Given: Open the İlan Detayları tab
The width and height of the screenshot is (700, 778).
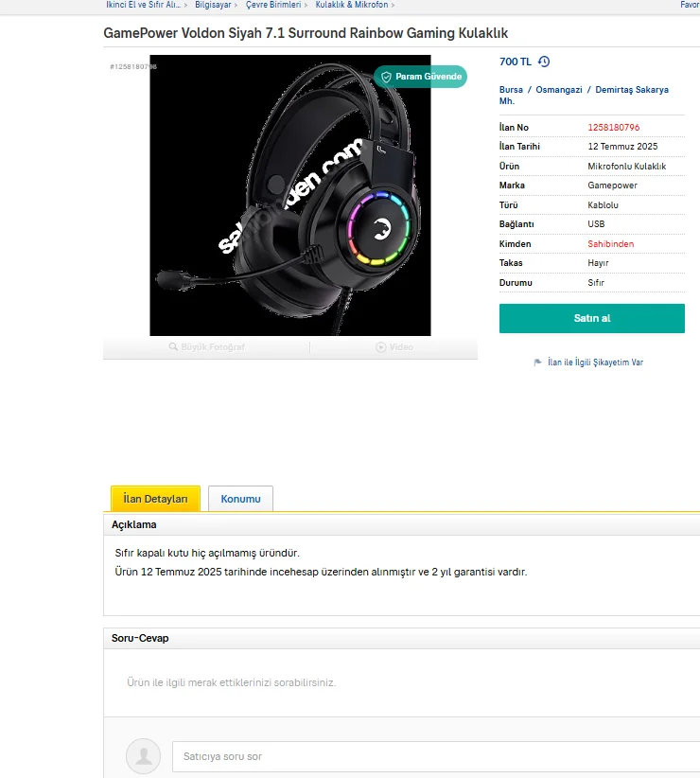Looking at the screenshot, I should click(x=155, y=499).
